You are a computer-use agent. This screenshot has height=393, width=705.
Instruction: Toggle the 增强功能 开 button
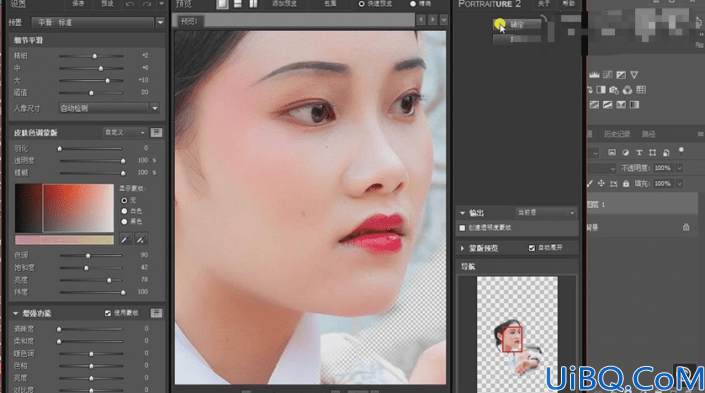tap(156, 313)
